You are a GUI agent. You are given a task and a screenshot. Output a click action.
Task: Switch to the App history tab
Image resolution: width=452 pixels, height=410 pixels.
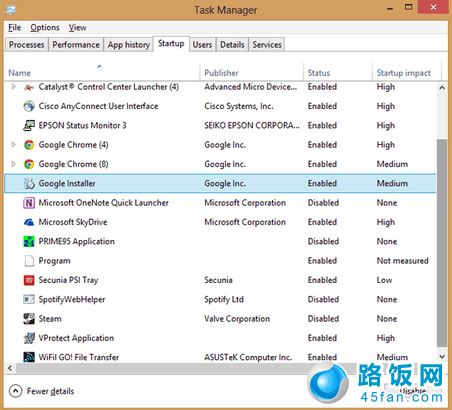(x=128, y=45)
